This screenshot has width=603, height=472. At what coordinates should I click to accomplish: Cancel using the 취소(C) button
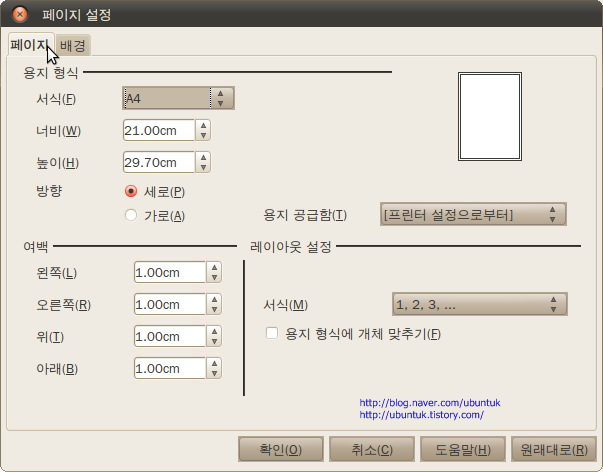[x=372, y=449]
